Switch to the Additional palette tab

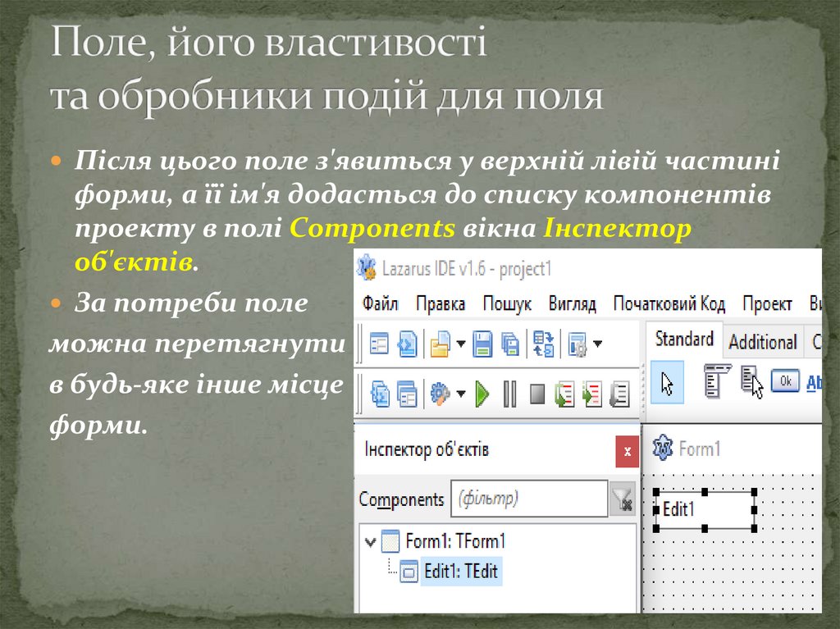(762, 342)
